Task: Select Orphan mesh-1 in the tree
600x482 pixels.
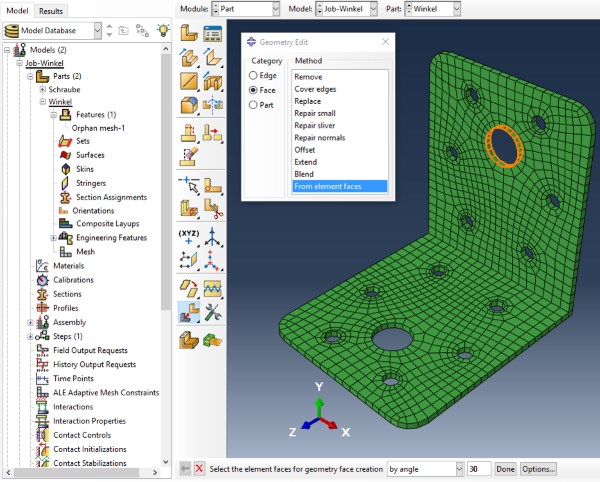Action: pyautogui.click(x=98, y=128)
